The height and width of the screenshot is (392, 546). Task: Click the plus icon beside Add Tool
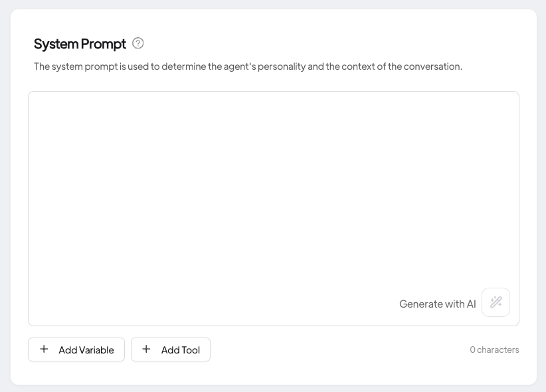[x=146, y=349]
